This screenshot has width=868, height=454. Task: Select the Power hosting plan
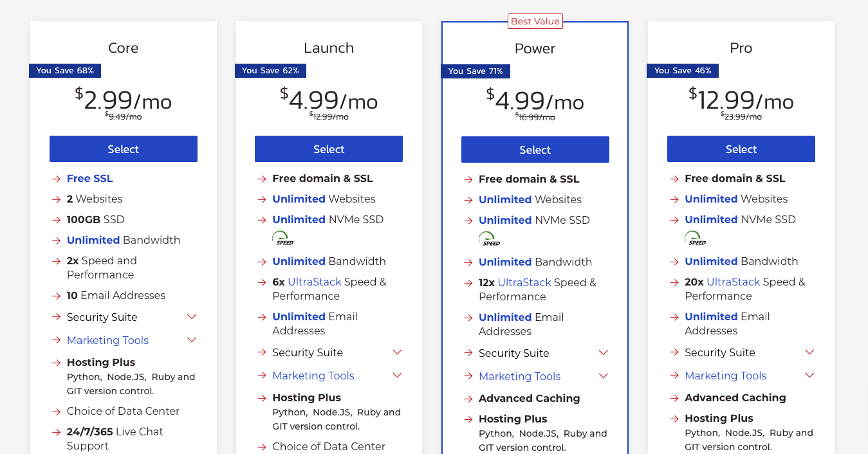coord(535,149)
